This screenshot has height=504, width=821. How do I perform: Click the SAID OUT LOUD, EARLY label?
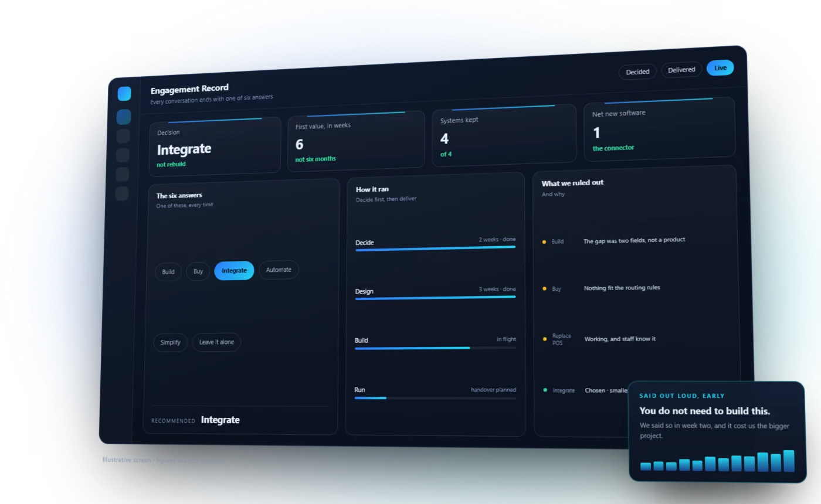[682, 396]
